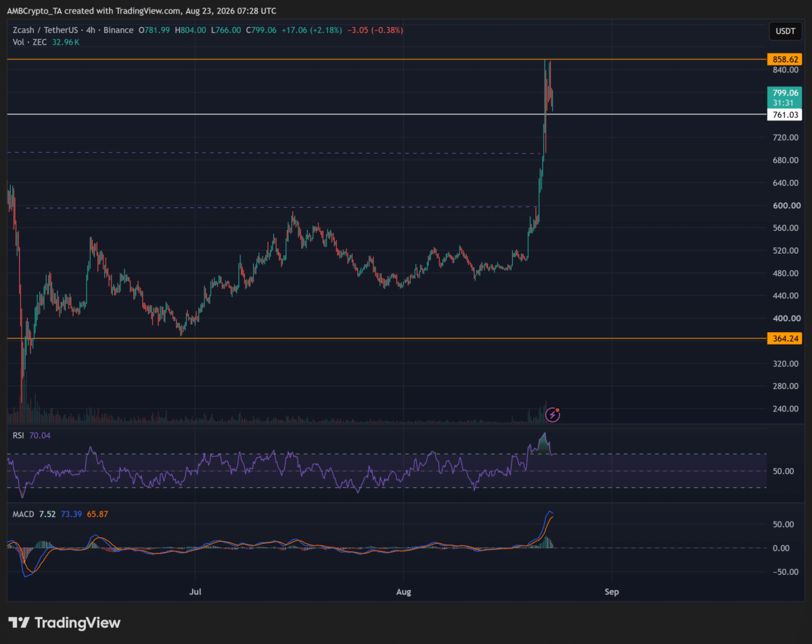812x644 pixels.
Task: Select the MACD indicator legend label
Action: [24, 514]
